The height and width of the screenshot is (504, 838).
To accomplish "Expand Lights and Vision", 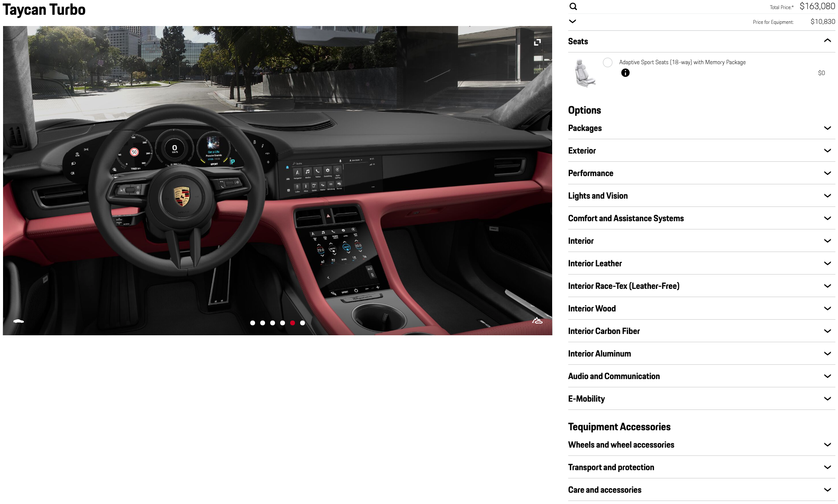I will [827, 196].
